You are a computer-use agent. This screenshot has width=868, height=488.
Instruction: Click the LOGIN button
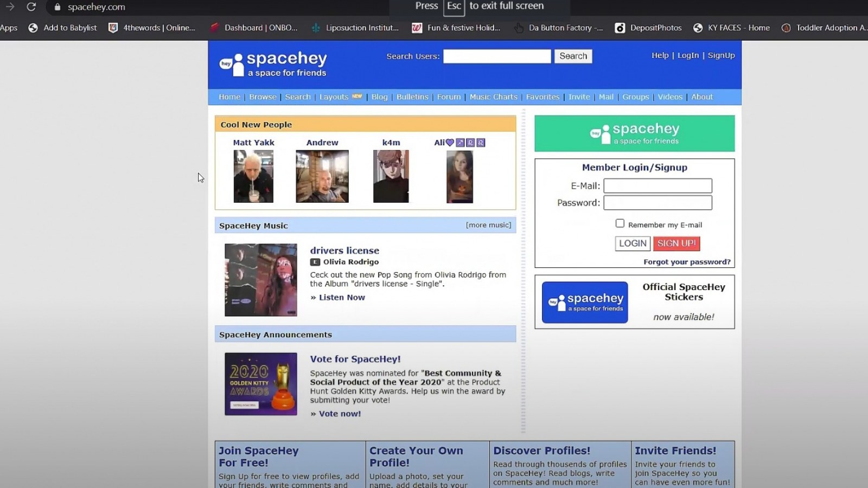pos(633,243)
